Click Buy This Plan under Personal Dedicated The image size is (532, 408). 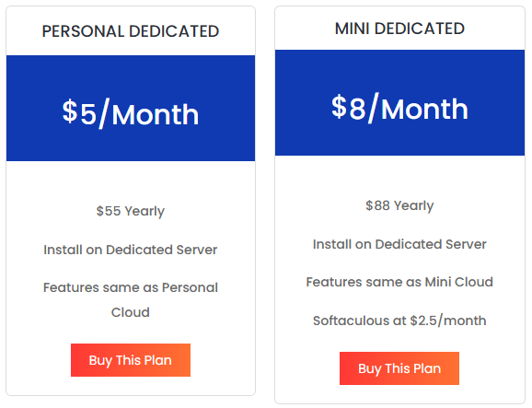click(131, 360)
